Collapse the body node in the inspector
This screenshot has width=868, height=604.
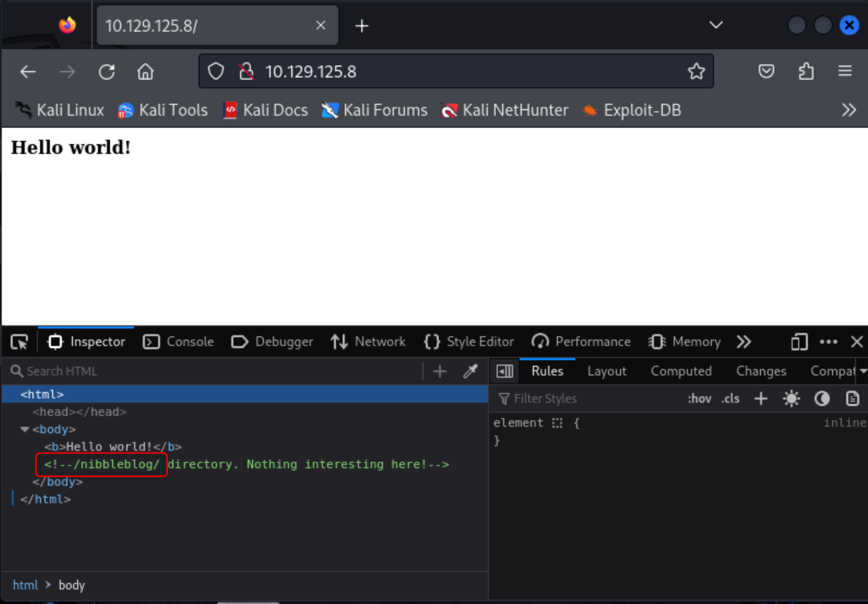point(24,429)
